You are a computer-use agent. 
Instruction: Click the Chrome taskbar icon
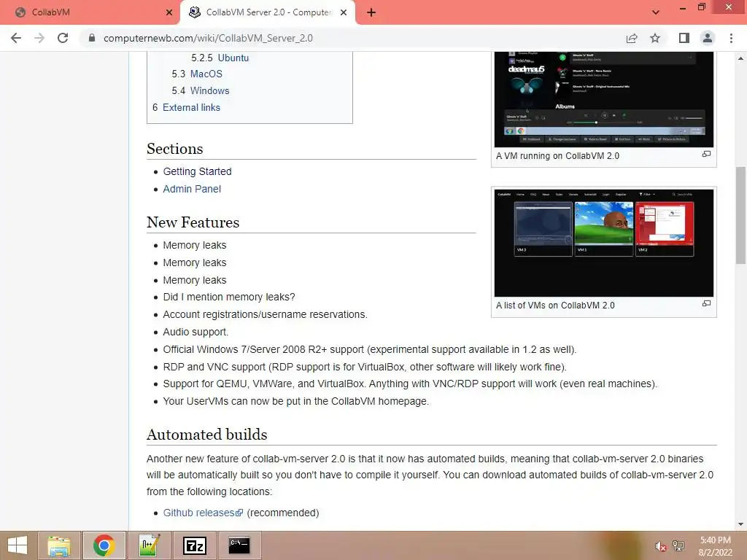pyautogui.click(x=104, y=545)
